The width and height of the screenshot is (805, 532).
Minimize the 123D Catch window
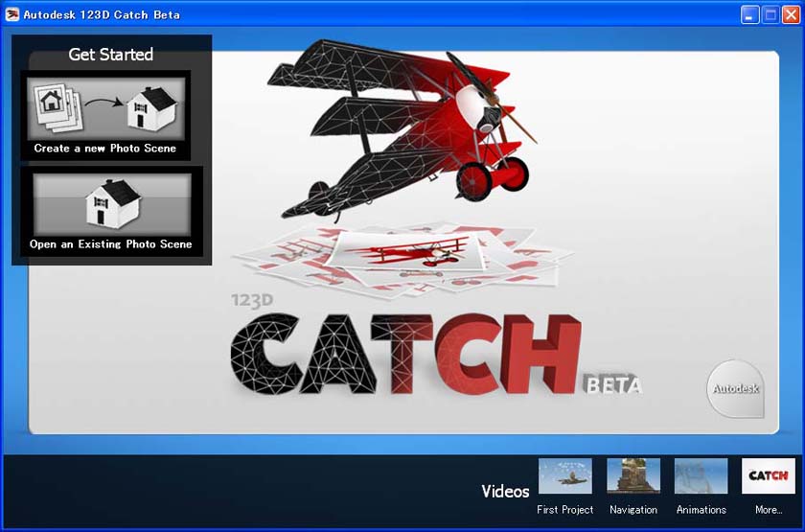(x=749, y=15)
